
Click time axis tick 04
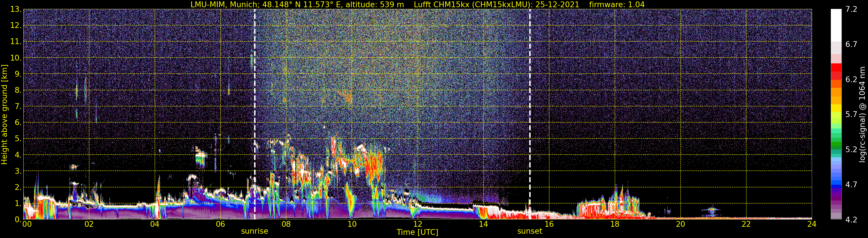click(155, 224)
